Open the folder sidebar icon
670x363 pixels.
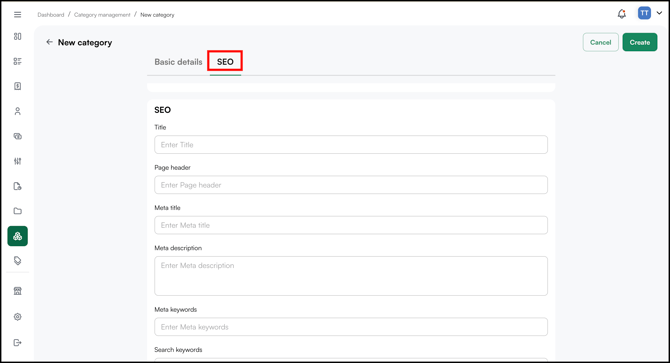click(x=18, y=211)
